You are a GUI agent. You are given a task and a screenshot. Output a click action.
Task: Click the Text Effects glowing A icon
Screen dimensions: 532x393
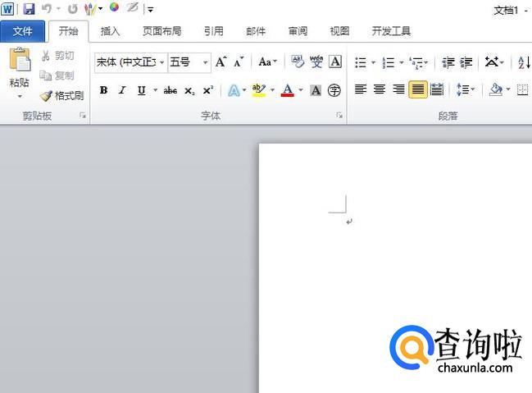(234, 90)
